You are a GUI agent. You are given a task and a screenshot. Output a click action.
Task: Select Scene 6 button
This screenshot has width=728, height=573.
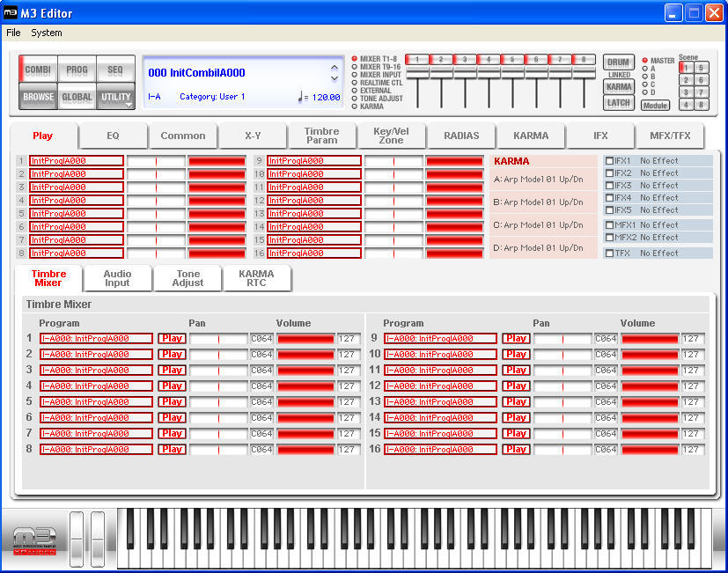coord(701,80)
